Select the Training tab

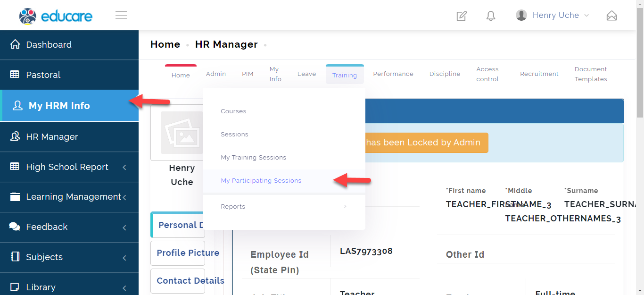(345, 75)
